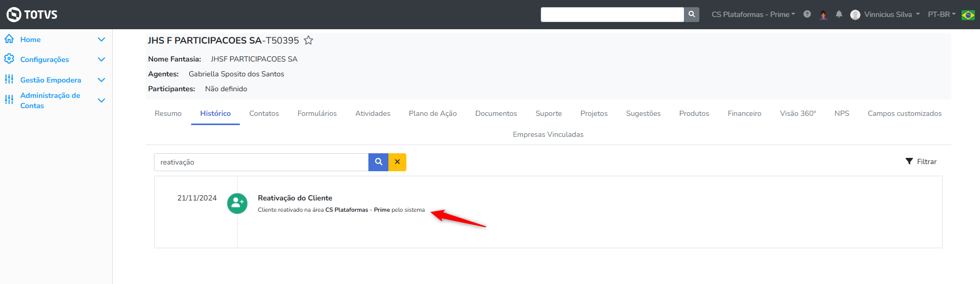
Task: Switch to Plano de Ação tab
Action: [x=433, y=113]
